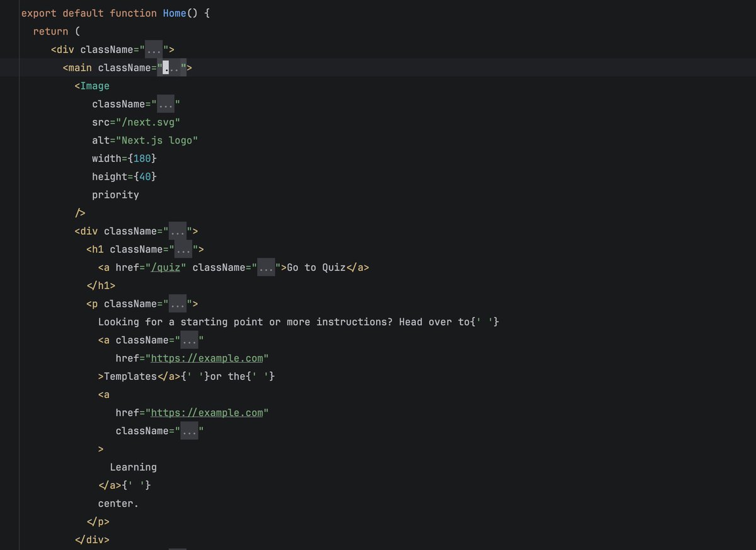Expand folded className of the div containing h1
The width and height of the screenshot is (756, 550).
tap(178, 231)
